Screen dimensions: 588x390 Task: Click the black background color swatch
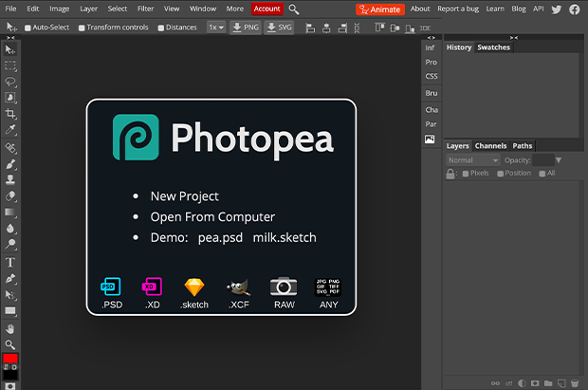coord(10,375)
